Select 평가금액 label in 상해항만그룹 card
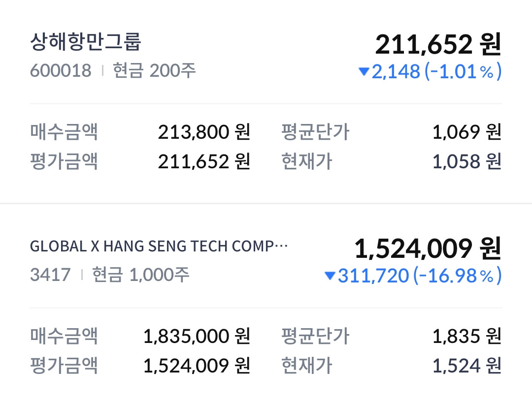This screenshot has width=532, height=402. (x=64, y=161)
